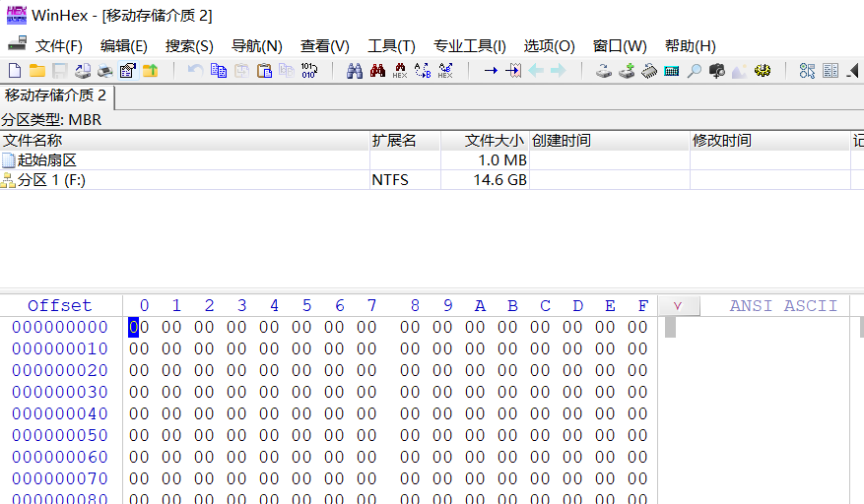
Task: Click the Clipboard Paste icon
Action: pyautogui.click(x=264, y=71)
